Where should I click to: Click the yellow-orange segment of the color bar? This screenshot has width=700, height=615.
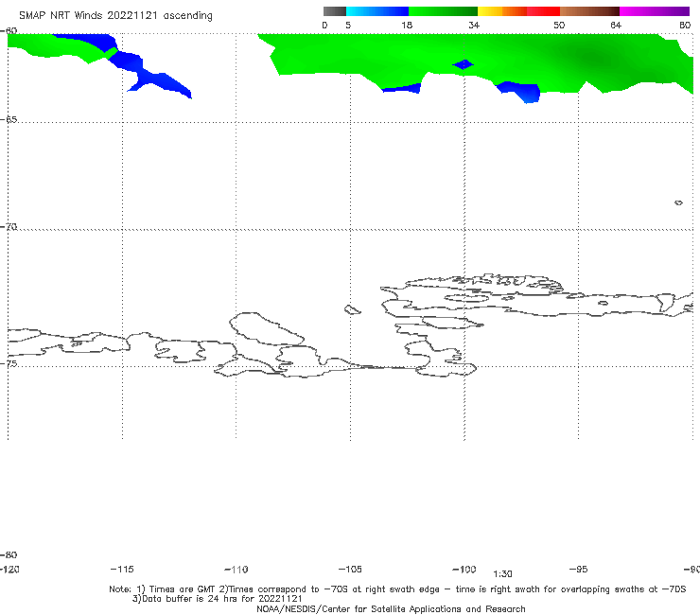[x=502, y=11]
